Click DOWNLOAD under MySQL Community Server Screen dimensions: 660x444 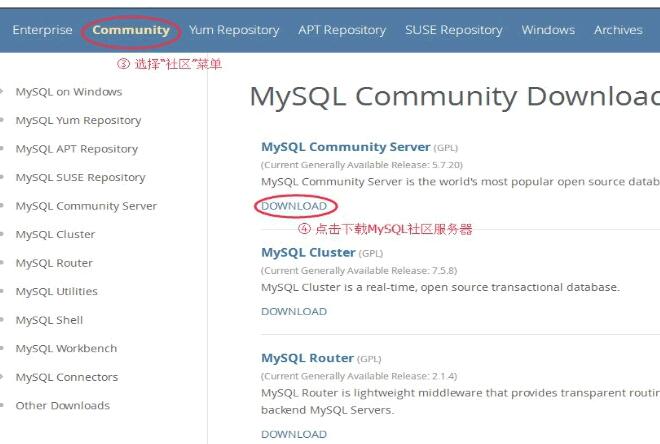click(x=294, y=206)
